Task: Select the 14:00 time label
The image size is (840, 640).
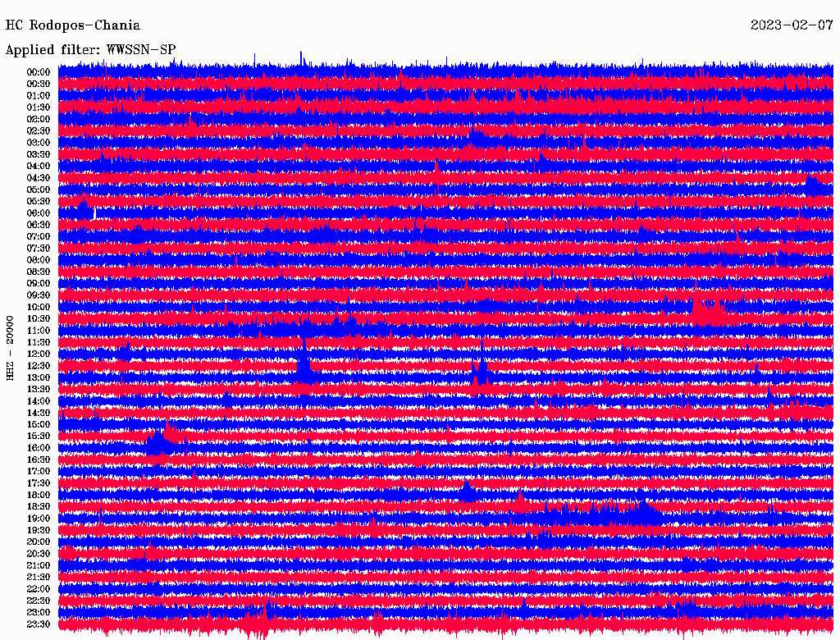Action: tap(39, 401)
